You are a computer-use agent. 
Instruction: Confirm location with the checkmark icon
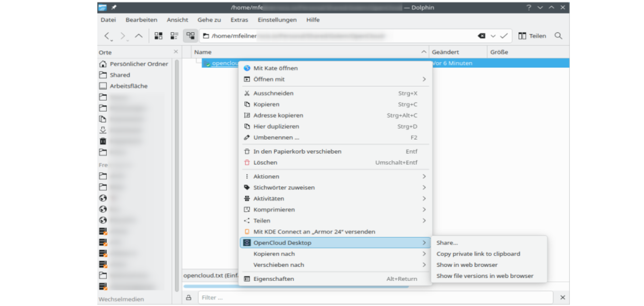pyautogui.click(x=503, y=36)
